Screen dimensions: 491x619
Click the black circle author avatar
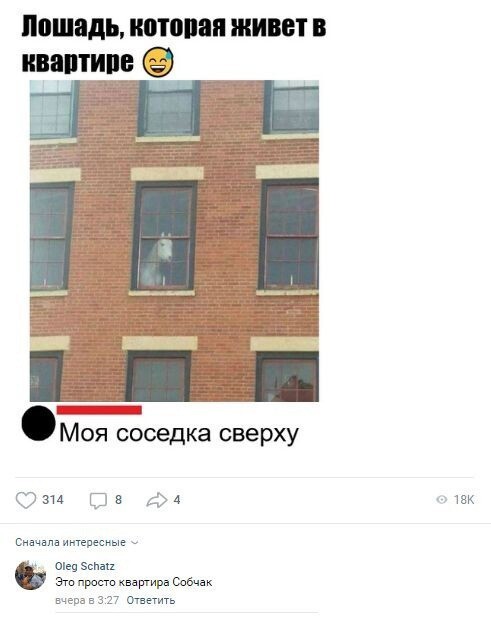pos(38,423)
